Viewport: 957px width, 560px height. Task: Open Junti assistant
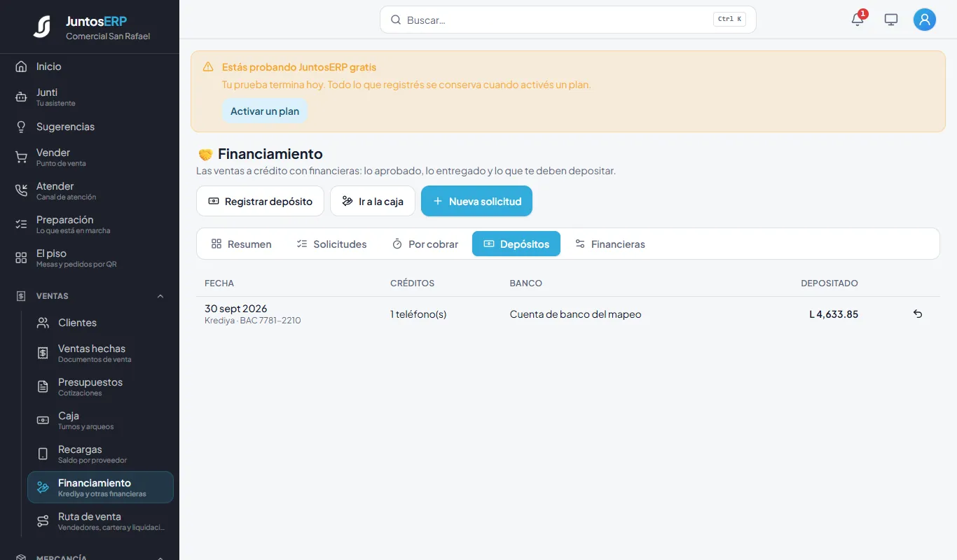(90, 97)
